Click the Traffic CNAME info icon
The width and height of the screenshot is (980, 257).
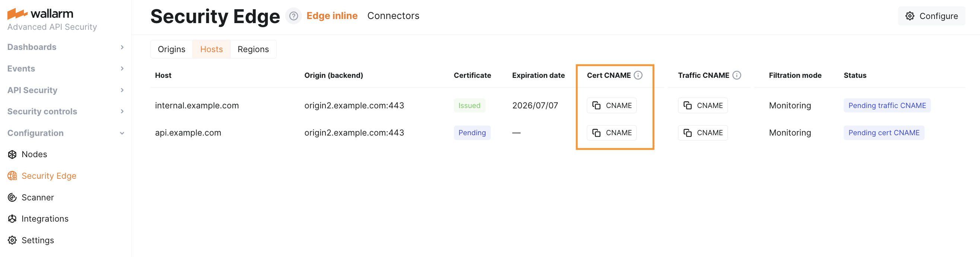pos(736,75)
